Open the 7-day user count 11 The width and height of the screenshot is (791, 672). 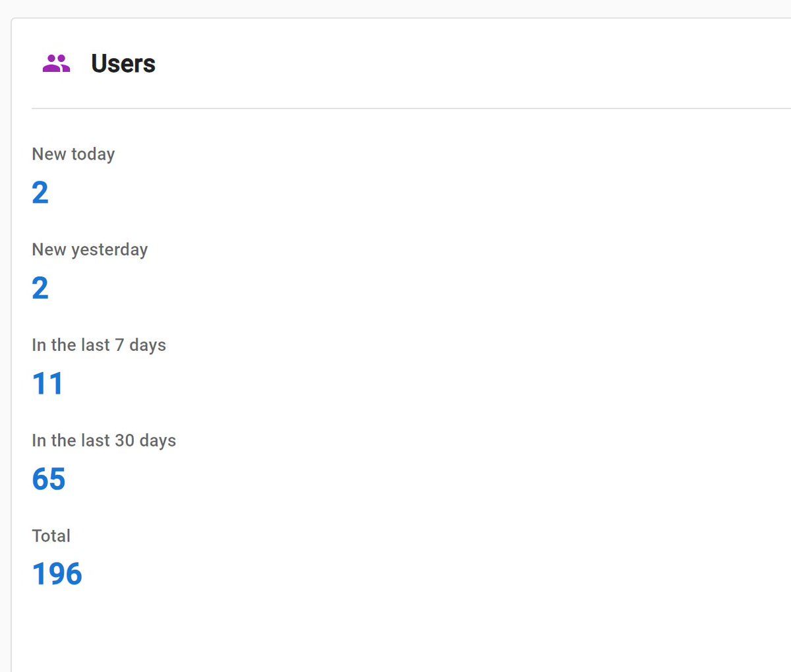click(x=47, y=384)
